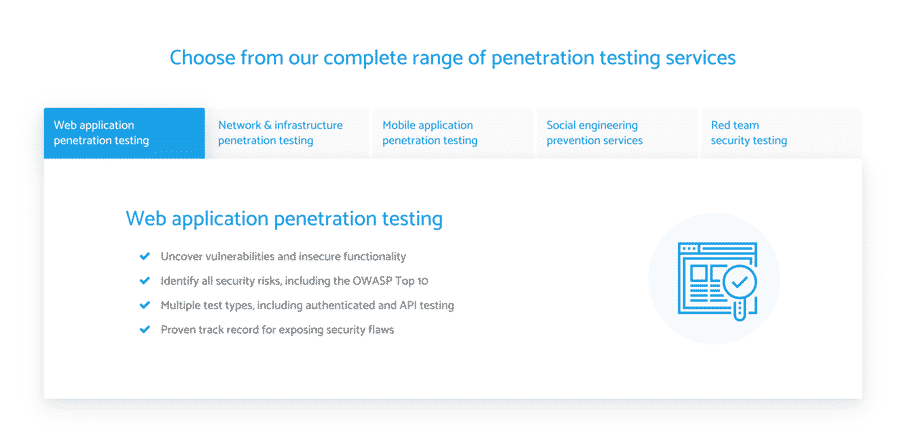This screenshot has height=433, width=899.
Task: Click the checkmark beside "Identify all security risks"
Action: point(145,281)
